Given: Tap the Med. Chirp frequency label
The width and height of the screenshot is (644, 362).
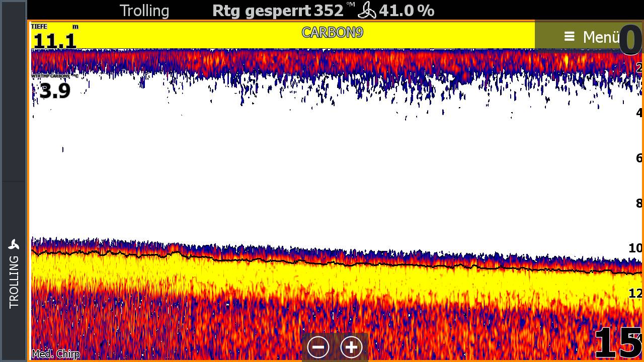Looking at the screenshot, I should click(x=56, y=354).
